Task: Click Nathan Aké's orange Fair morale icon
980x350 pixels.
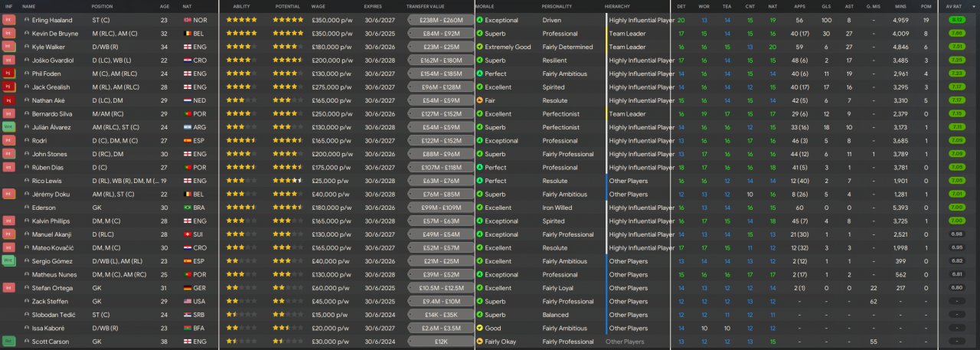Action: 479,100
